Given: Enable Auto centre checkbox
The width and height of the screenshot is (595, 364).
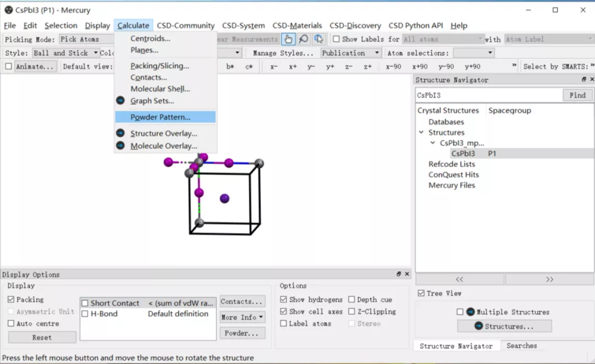Looking at the screenshot, I should [x=11, y=324].
